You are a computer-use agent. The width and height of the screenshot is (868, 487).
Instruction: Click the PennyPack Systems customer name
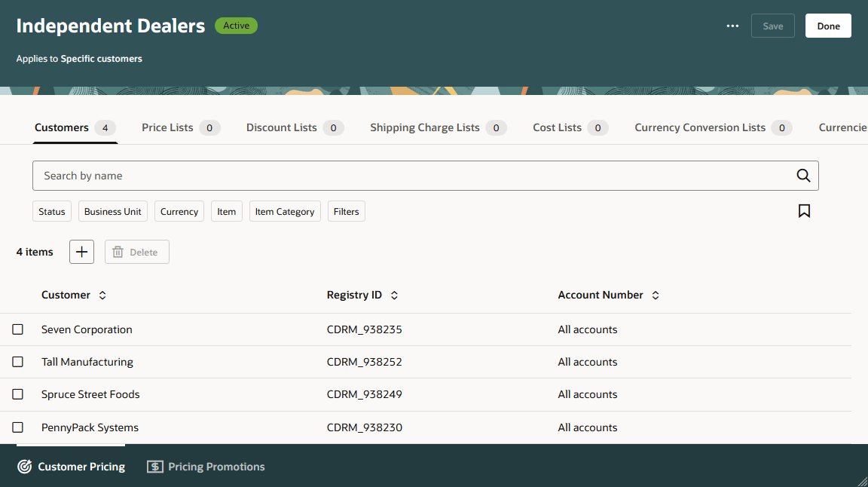(90, 427)
